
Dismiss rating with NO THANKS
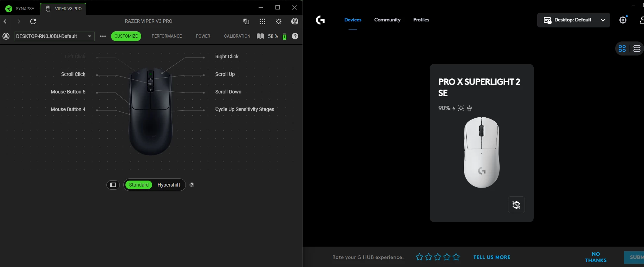596,257
